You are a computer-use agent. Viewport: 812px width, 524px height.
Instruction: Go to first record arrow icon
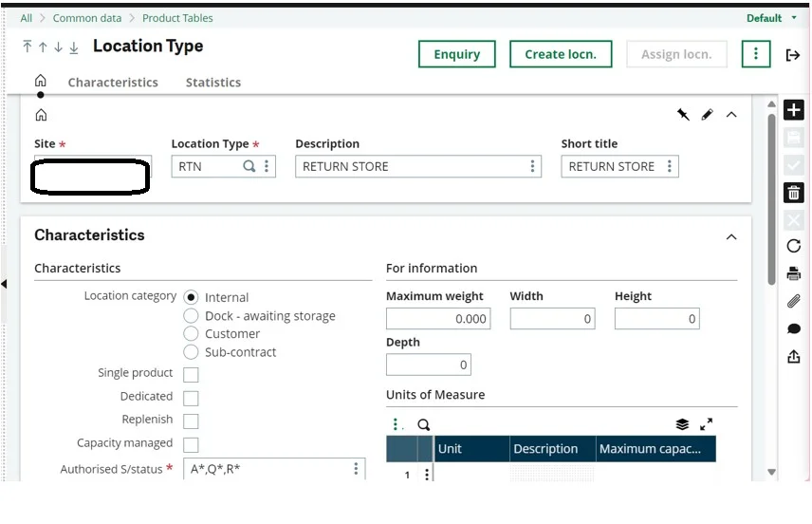(x=28, y=47)
